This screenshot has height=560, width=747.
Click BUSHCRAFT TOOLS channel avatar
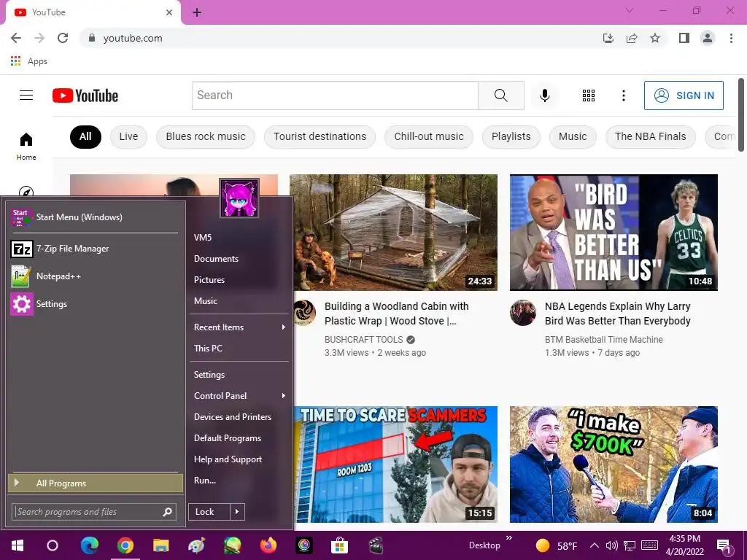point(304,313)
